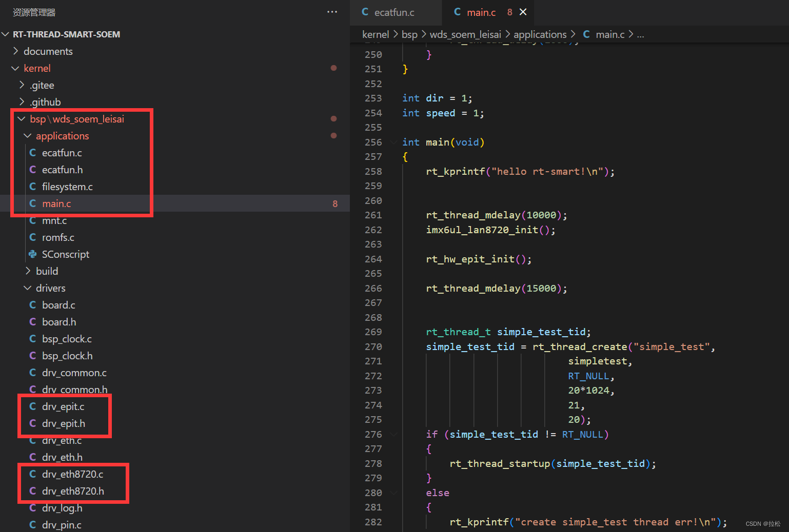Click the python icon beside SConscript
This screenshot has width=789, height=532.
(x=33, y=254)
